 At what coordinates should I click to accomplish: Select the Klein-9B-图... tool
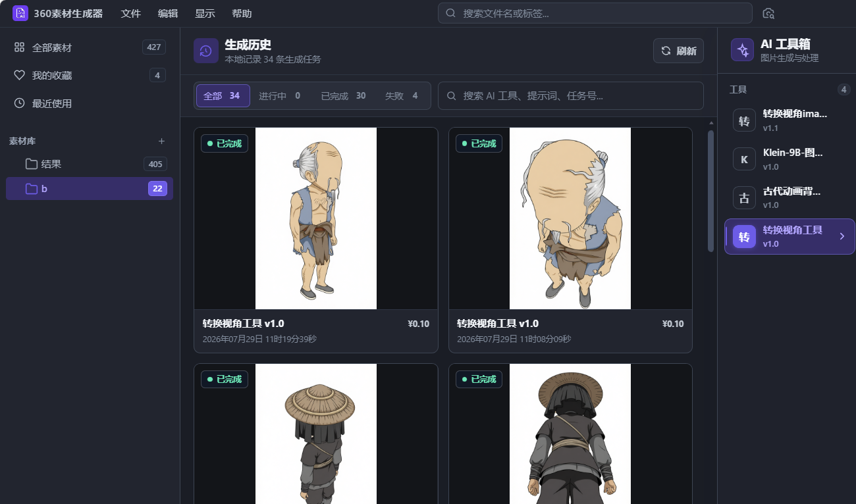pos(789,159)
